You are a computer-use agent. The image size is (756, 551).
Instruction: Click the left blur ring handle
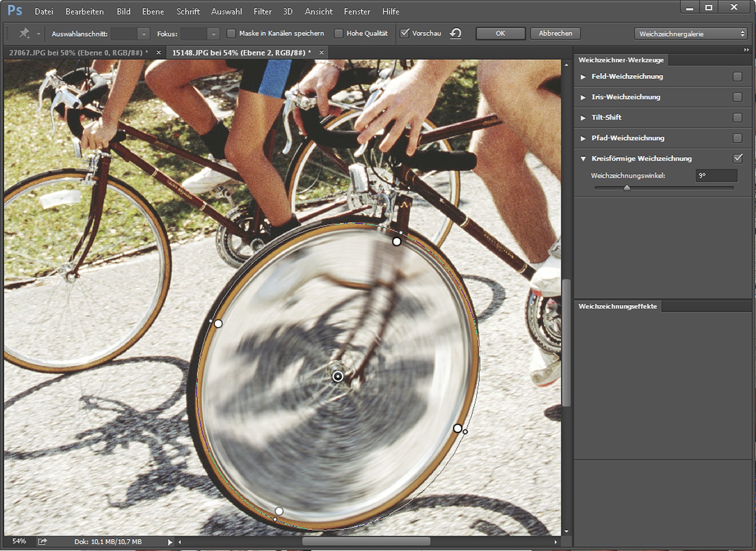pos(218,324)
